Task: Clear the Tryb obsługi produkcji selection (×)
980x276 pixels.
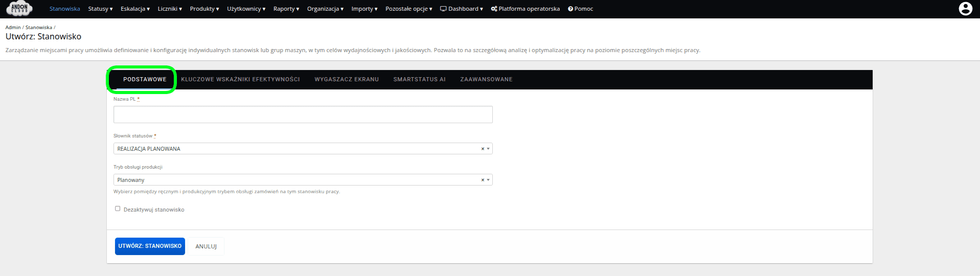Action: coord(482,180)
